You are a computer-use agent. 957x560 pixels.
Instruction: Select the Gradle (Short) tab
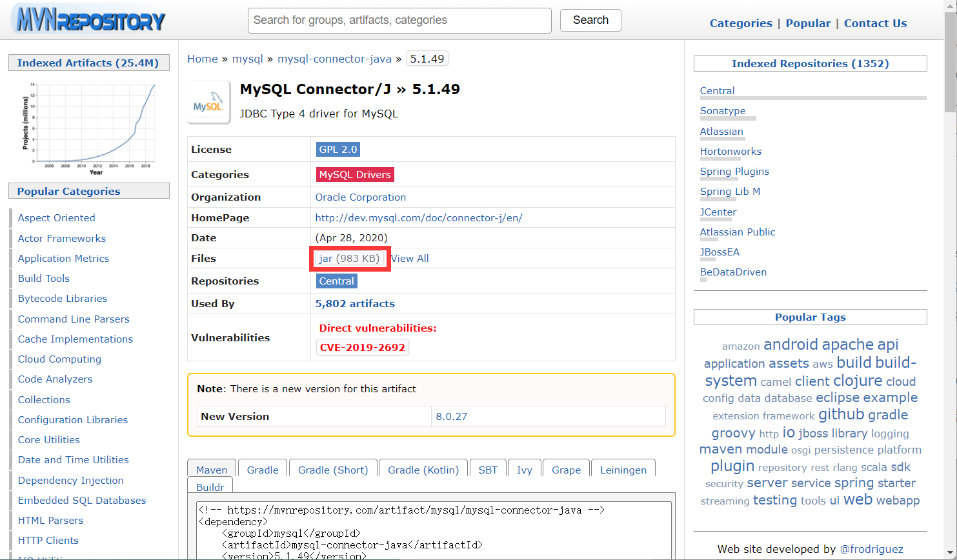pos(333,470)
